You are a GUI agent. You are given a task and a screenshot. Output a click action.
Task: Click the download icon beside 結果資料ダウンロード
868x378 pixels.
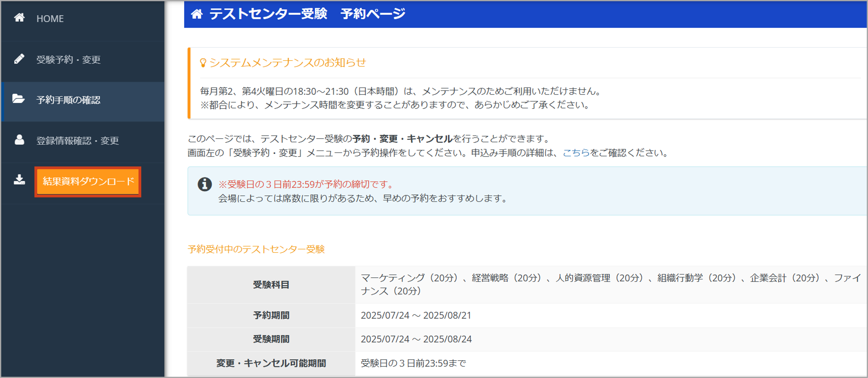click(19, 180)
